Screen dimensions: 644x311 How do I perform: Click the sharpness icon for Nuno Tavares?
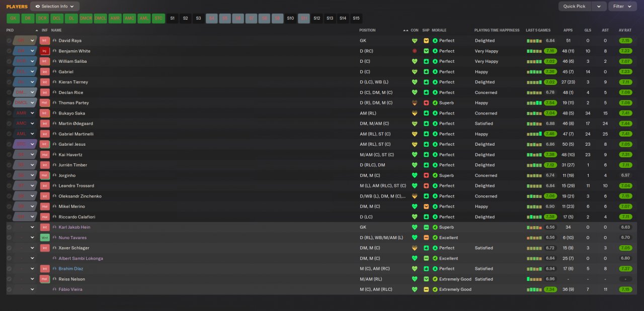click(426, 238)
